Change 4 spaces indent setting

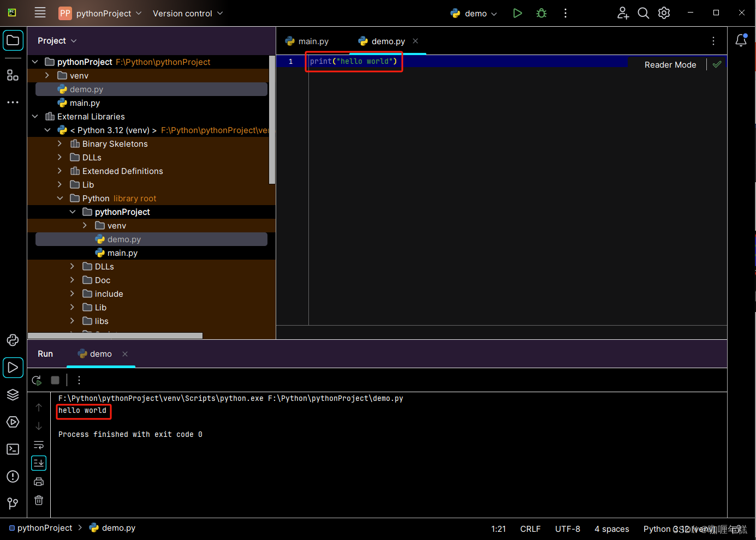pos(612,529)
